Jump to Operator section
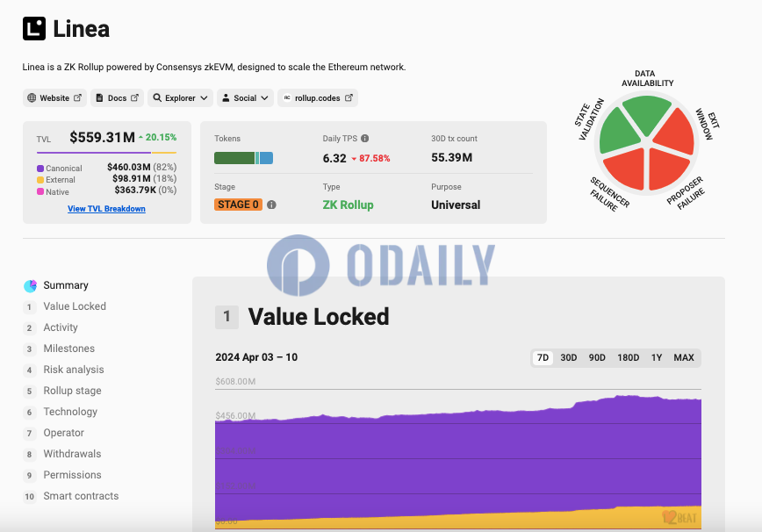This screenshot has width=762, height=532. (64, 433)
